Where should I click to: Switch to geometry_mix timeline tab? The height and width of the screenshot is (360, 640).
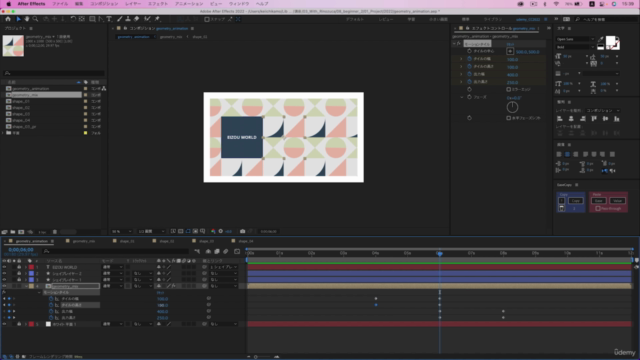click(84, 241)
